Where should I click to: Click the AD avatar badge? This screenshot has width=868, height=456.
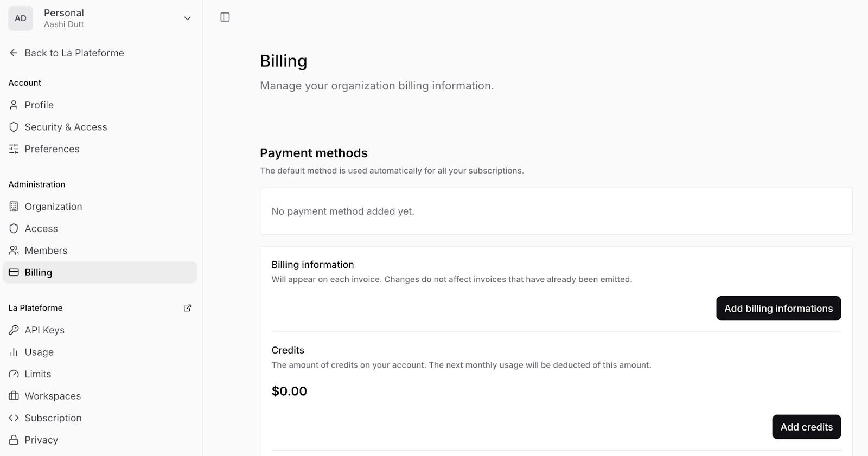[21, 18]
